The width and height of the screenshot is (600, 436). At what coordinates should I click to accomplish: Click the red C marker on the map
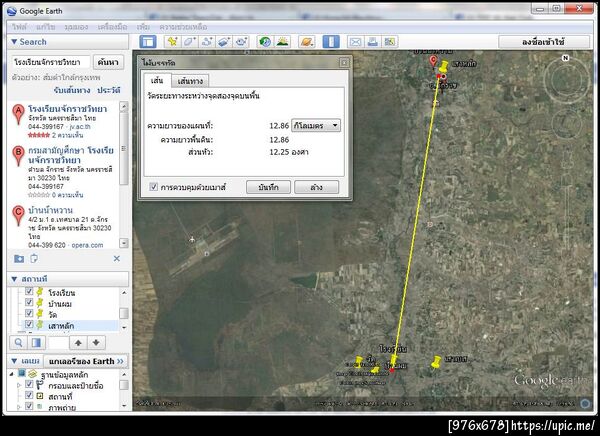(433, 61)
